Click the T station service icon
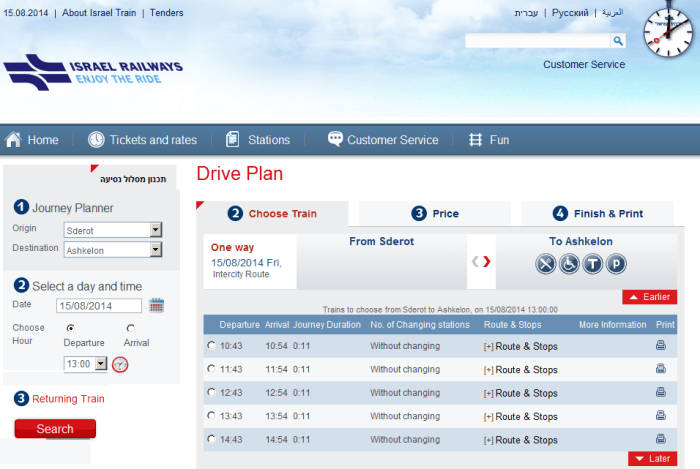Viewport: 700px width, 469px height. (592, 264)
